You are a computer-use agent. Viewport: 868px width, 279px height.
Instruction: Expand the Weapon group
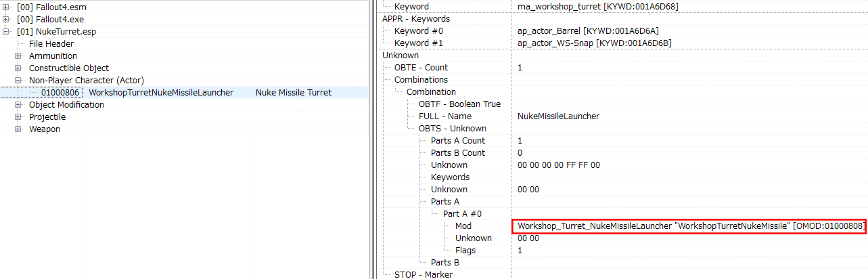click(x=18, y=129)
